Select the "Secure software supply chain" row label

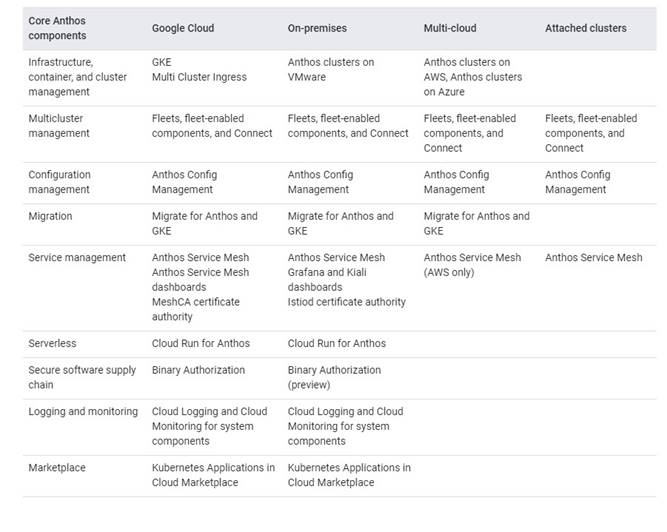[x=82, y=377]
